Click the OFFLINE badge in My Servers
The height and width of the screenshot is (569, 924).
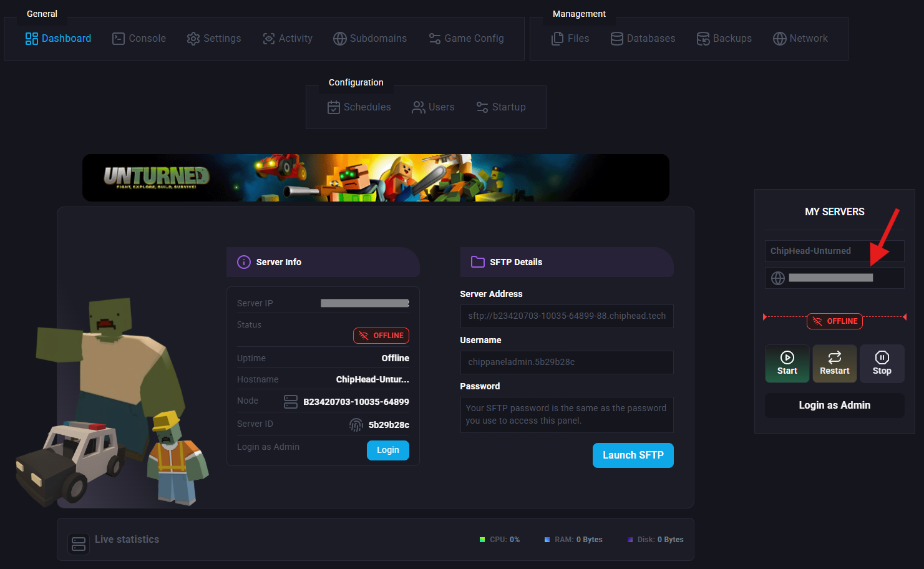pyautogui.click(x=835, y=321)
